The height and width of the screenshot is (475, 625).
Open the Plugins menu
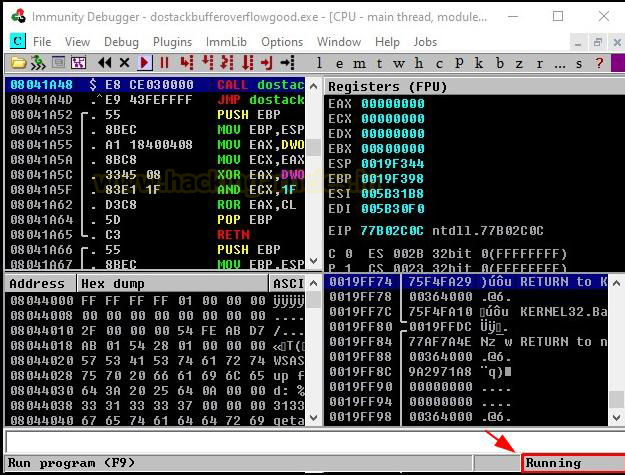coord(172,42)
